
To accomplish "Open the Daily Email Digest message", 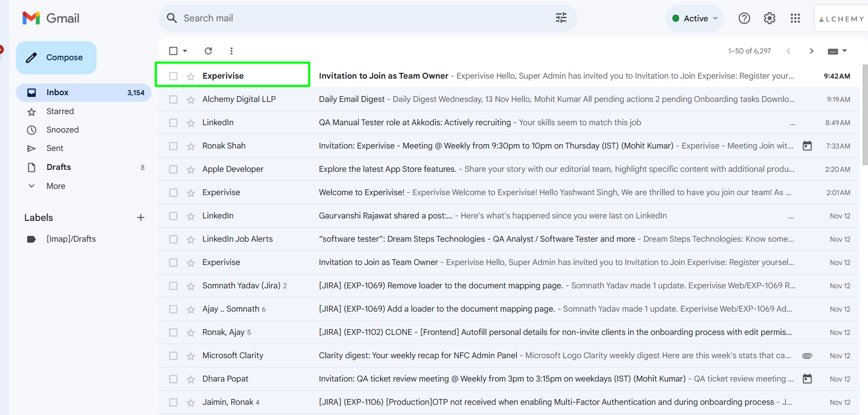I will tap(509, 99).
